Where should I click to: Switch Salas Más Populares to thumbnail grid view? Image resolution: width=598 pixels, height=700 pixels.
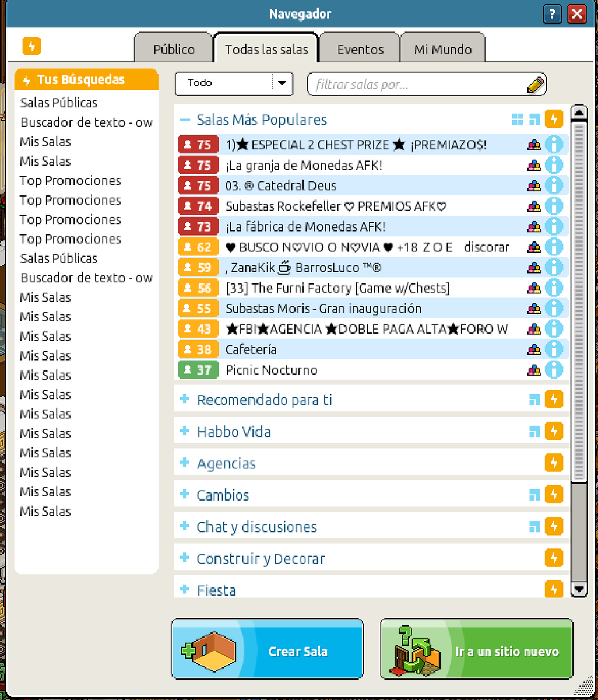tap(517, 120)
